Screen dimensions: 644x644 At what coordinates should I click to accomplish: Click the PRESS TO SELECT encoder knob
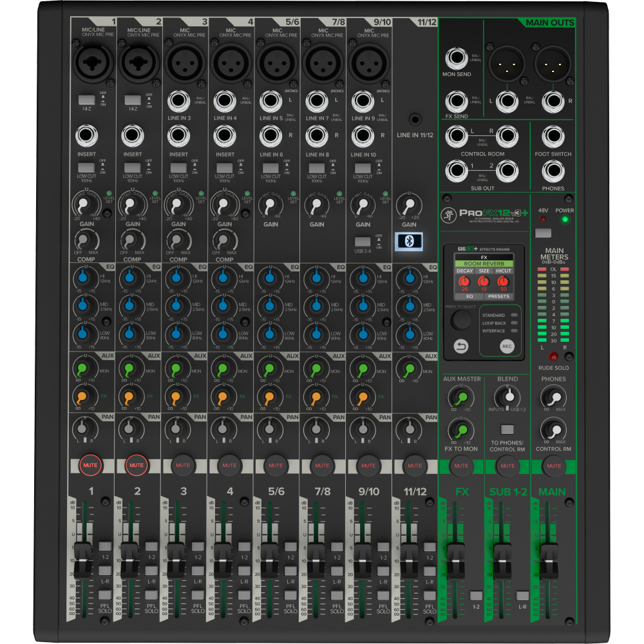tap(461, 319)
